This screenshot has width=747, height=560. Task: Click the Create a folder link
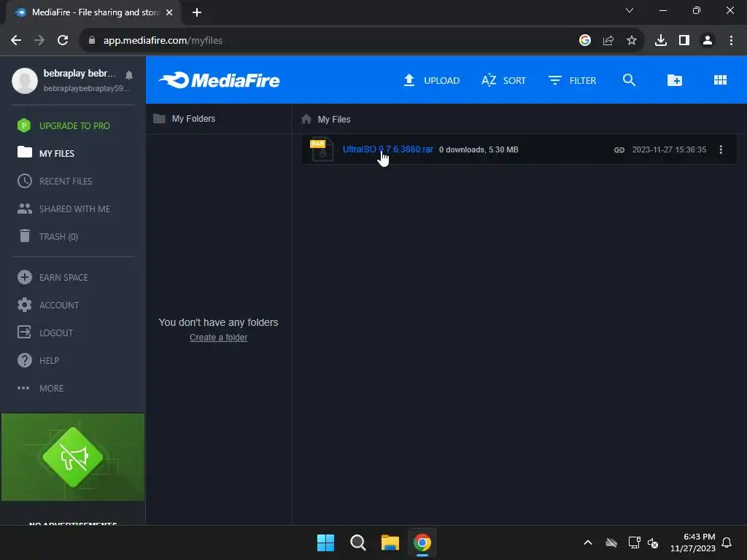tap(218, 337)
